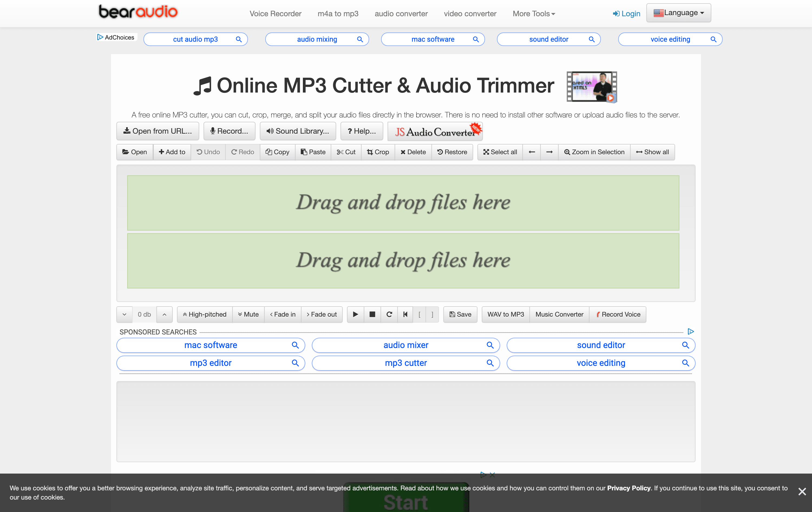Image resolution: width=812 pixels, height=512 pixels.
Task: Increase volume with the db up arrow
Action: coord(165,314)
